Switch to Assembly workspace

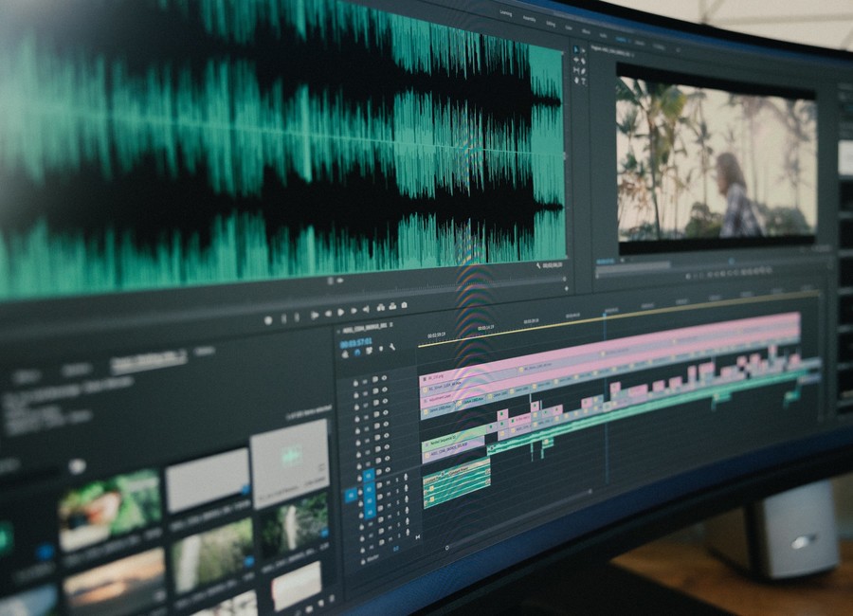click(529, 19)
